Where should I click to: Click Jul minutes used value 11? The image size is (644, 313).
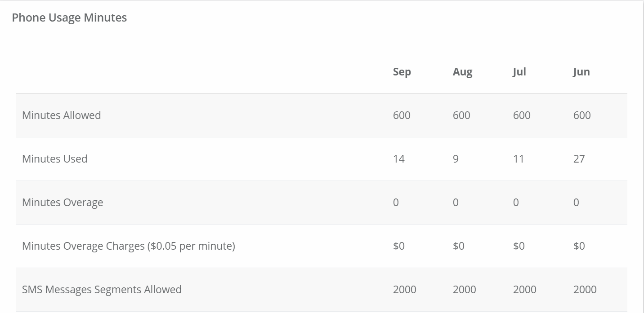click(x=519, y=159)
